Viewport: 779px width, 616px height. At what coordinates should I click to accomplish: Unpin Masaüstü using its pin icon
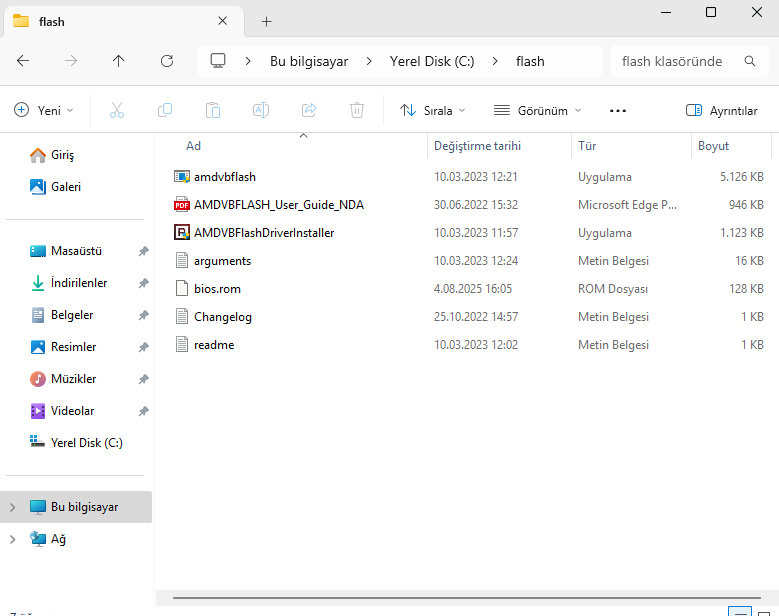(x=143, y=251)
